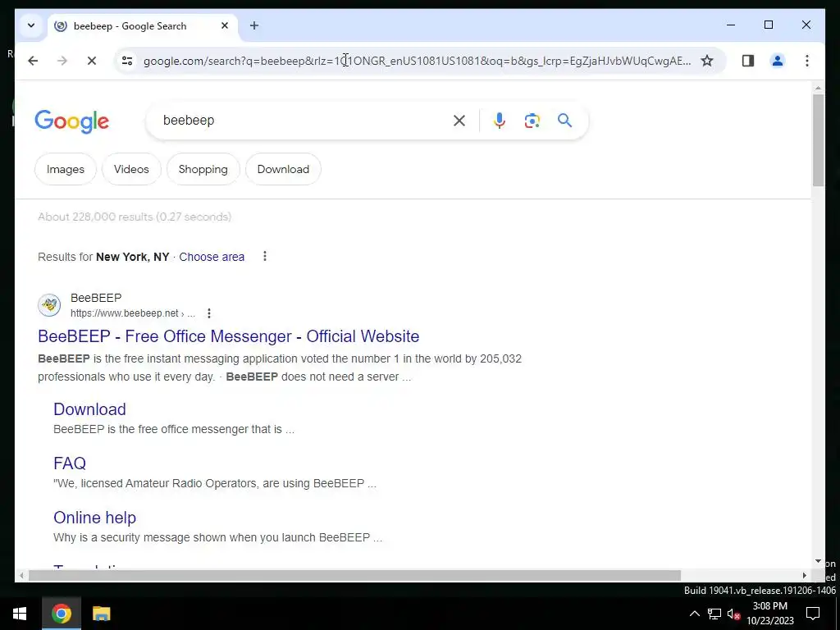Open the tab search dropdown arrow

[x=31, y=25]
